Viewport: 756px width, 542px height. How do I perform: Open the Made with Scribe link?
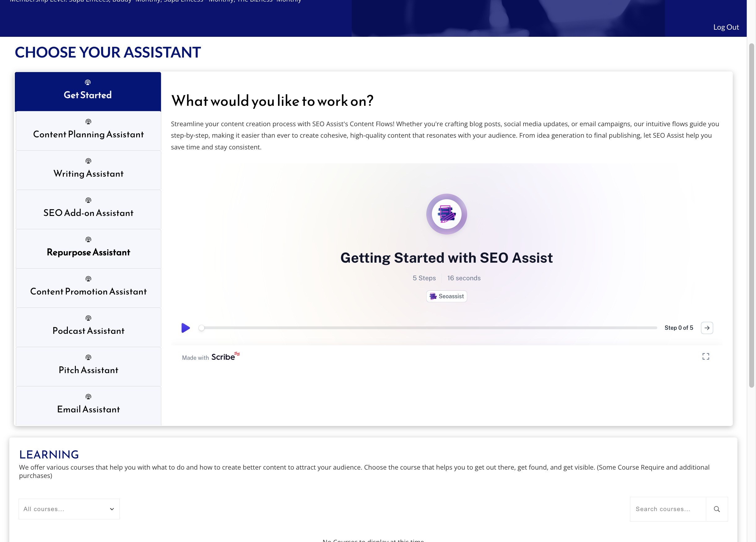tap(211, 357)
